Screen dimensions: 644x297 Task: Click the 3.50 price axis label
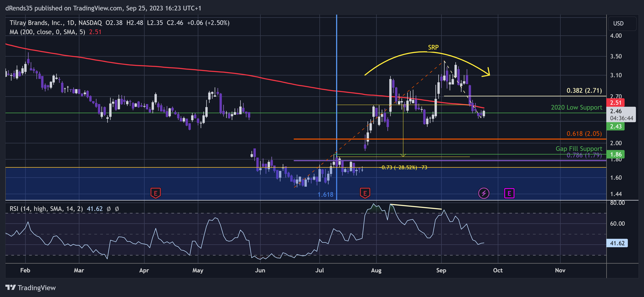click(616, 56)
